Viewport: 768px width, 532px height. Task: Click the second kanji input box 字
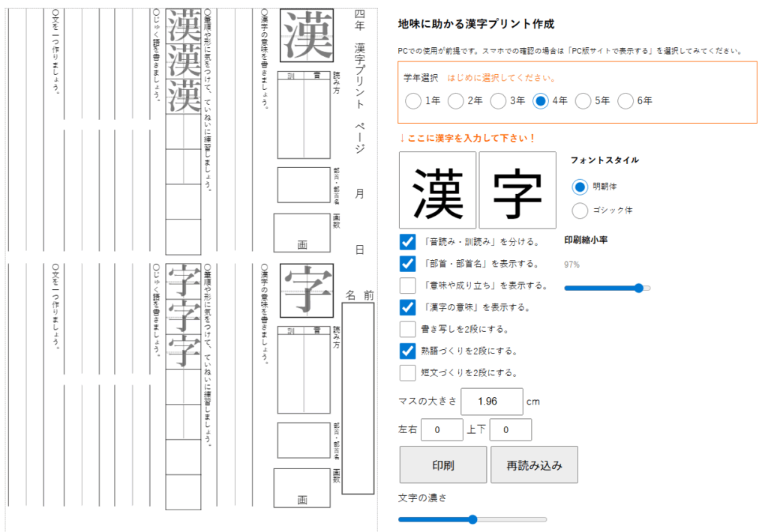tap(517, 190)
